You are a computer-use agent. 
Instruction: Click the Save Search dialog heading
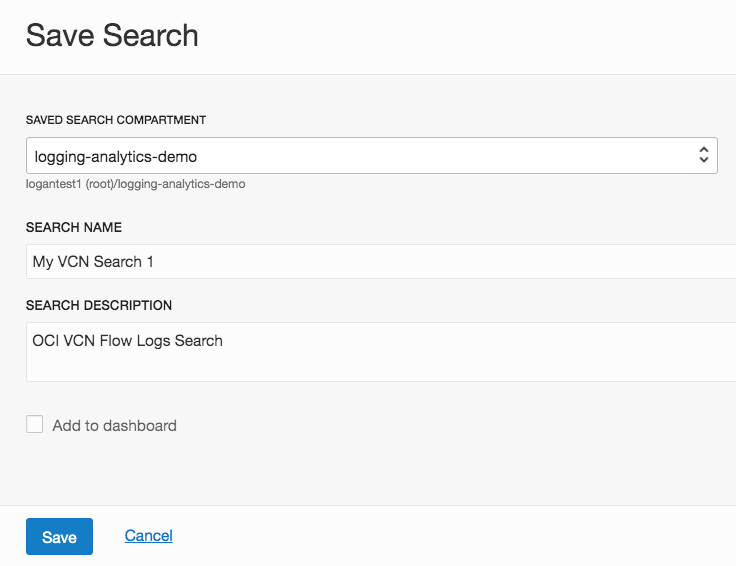click(112, 36)
